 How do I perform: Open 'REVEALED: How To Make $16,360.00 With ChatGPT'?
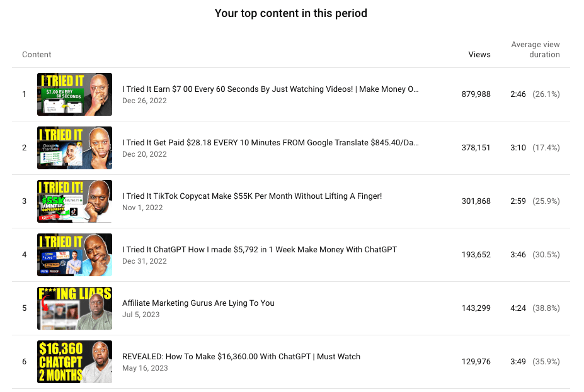(x=241, y=357)
